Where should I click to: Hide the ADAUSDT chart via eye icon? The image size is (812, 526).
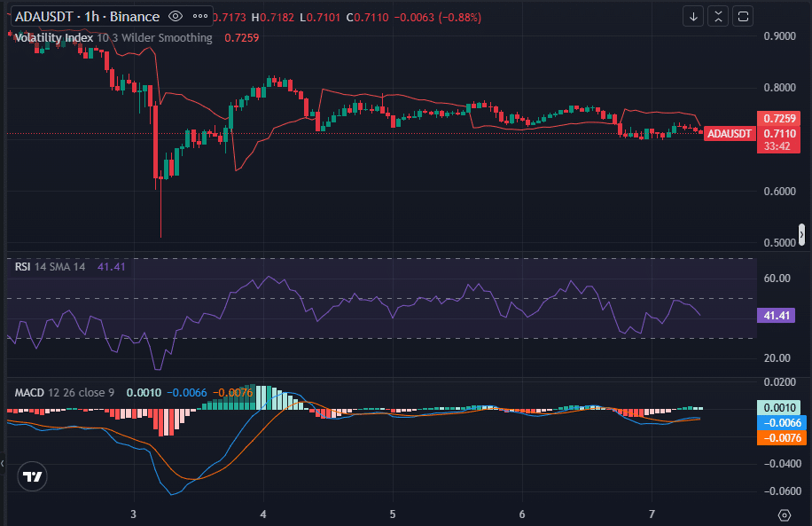pos(175,16)
